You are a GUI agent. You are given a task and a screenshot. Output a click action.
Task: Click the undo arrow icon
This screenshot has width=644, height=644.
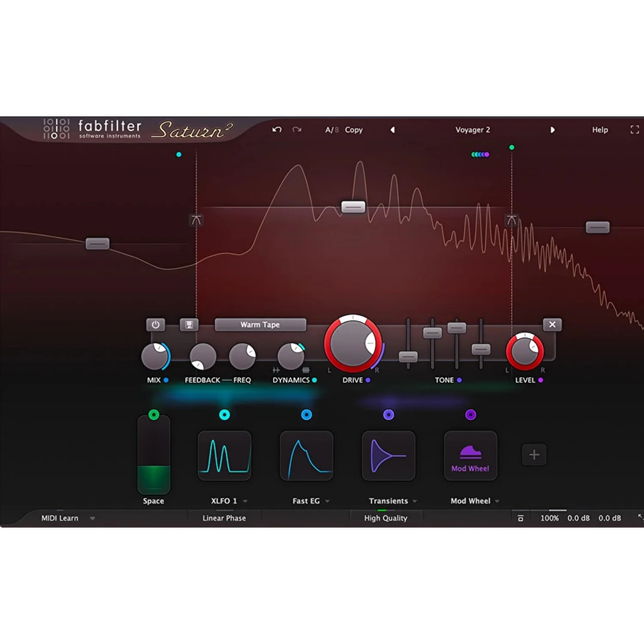coord(277,130)
